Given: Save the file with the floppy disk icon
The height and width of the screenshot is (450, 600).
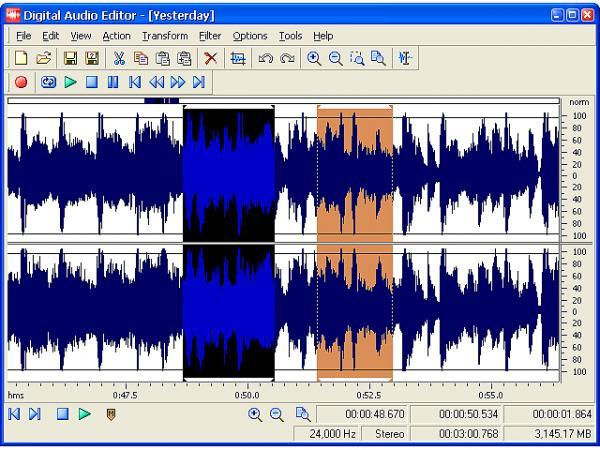Looking at the screenshot, I should pyautogui.click(x=70, y=59).
